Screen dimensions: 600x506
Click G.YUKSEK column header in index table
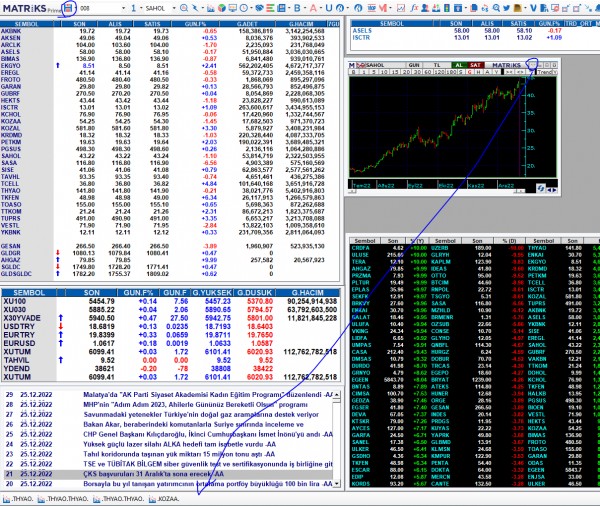point(212,293)
